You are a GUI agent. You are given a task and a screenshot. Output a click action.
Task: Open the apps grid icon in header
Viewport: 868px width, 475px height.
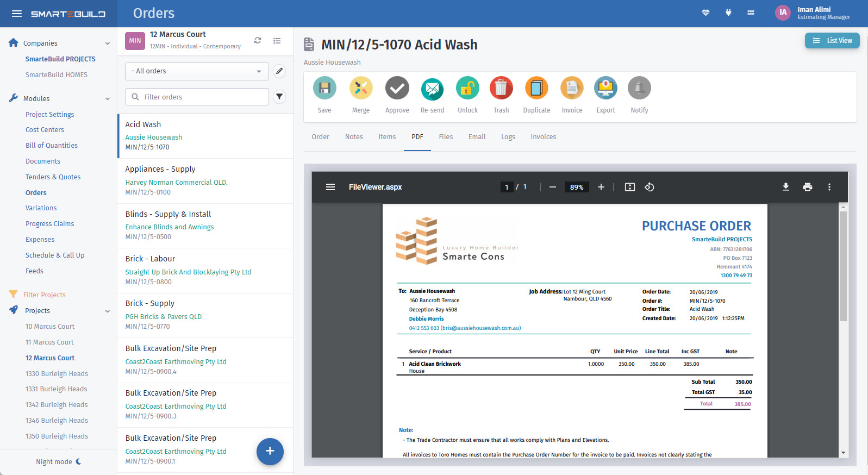click(x=751, y=12)
